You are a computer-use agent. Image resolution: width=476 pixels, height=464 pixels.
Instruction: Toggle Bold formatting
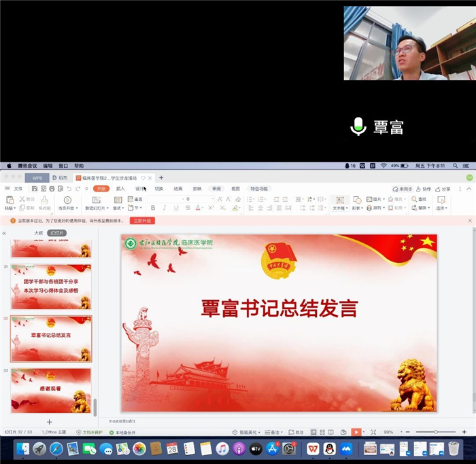[x=153, y=208]
